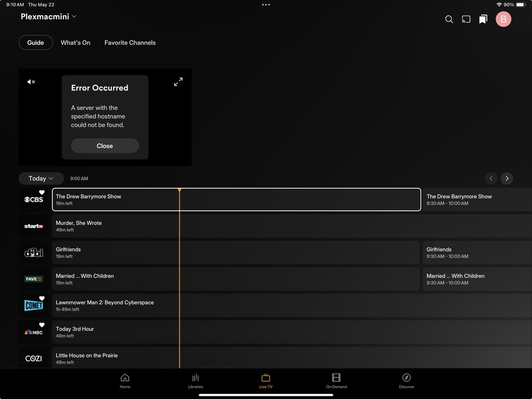Viewport: 532px width, 399px height.
Task: Go to previous guide time range
Action: click(491, 178)
